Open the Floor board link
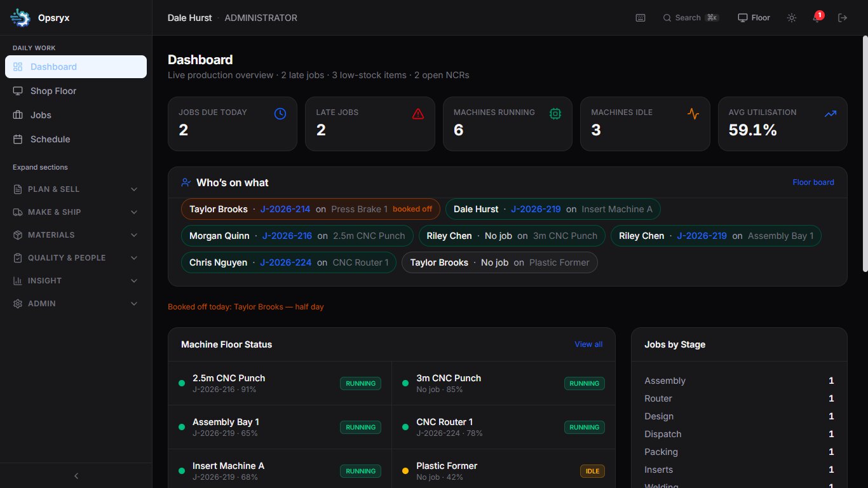Viewport: 868px width, 488px height. (813, 182)
